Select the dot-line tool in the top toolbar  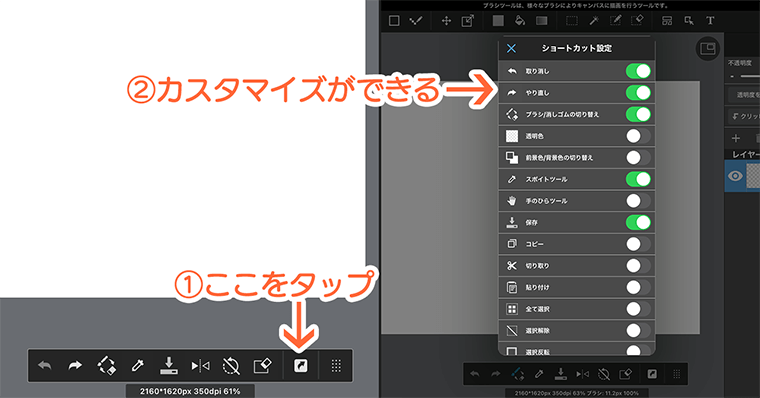point(416,21)
